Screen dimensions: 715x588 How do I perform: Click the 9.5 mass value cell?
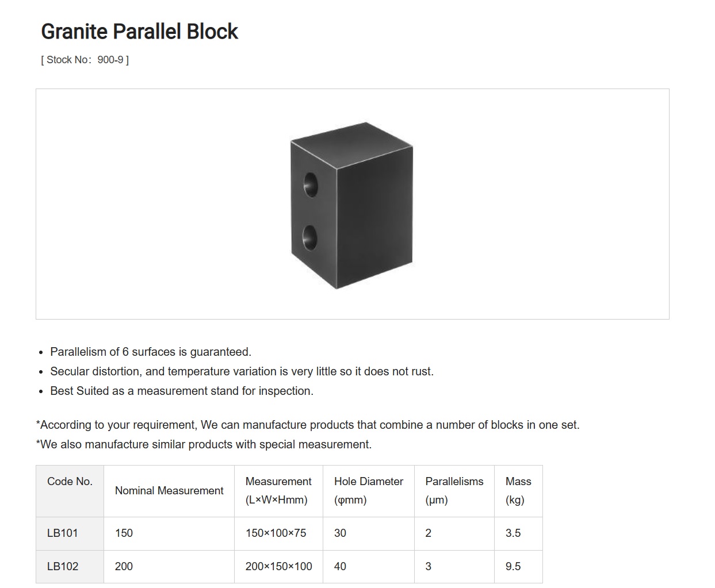518,567
